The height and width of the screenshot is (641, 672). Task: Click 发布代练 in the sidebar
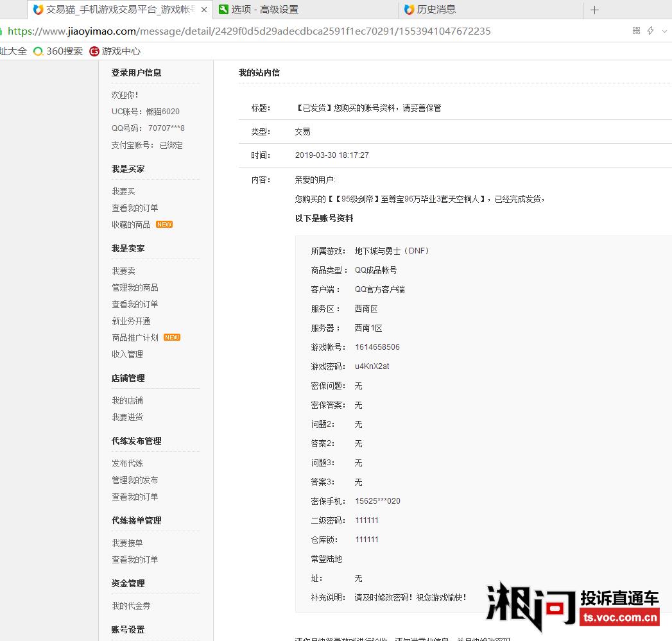[x=126, y=463]
